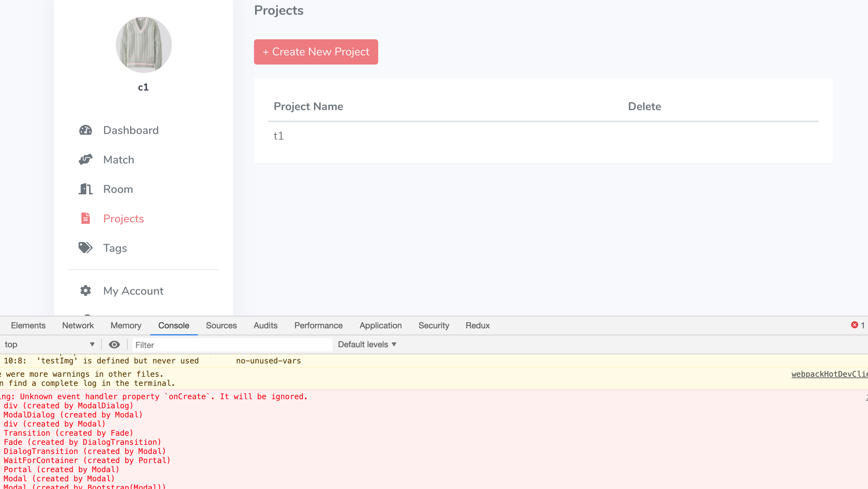This screenshot has width=868, height=489.
Task: Open the Performance tab
Action: coord(319,326)
